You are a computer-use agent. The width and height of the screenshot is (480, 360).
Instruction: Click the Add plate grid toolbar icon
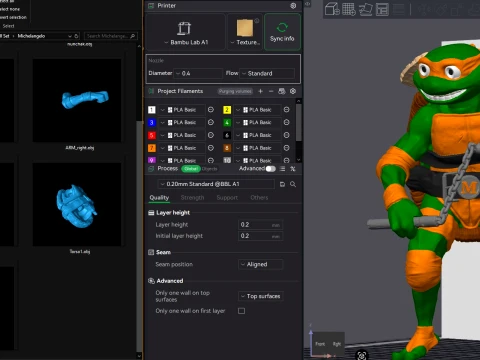click(349, 9)
